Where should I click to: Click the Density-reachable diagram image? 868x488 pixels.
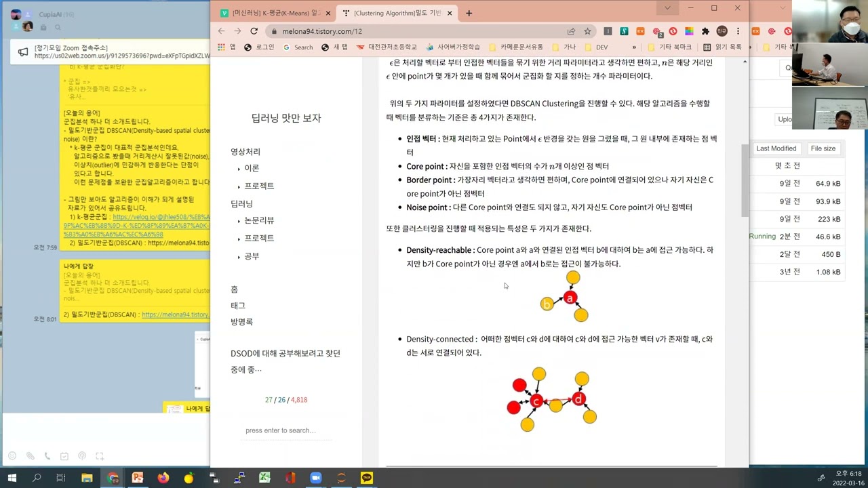pos(564,298)
